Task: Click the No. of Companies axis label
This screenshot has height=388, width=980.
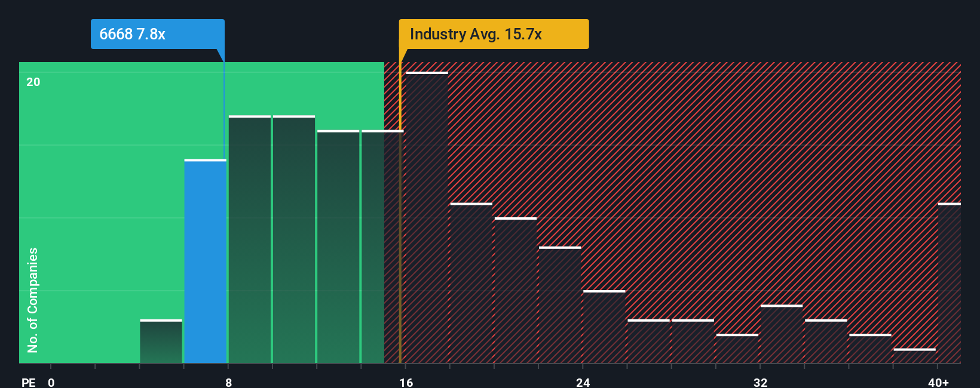Action: (33, 300)
